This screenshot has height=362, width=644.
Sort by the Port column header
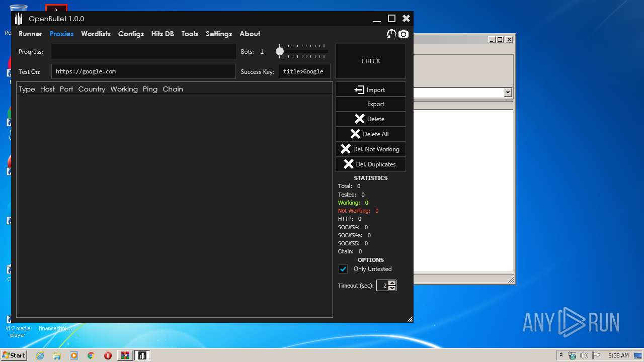click(x=66, y=89)
